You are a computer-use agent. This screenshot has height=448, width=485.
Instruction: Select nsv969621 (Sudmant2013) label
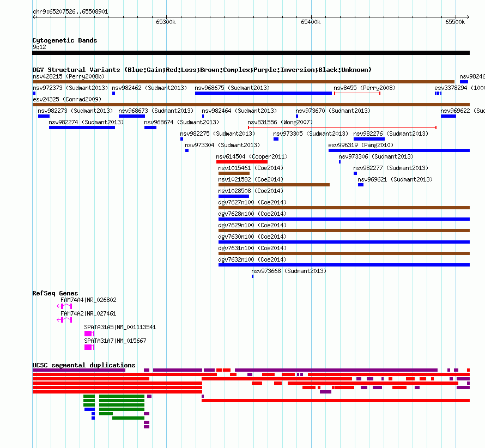point(395,179)
